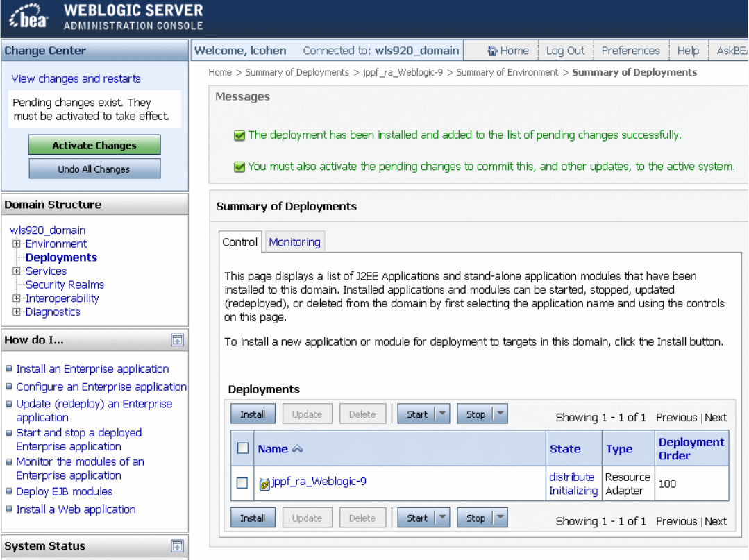Click Home in the breadcrumb trail
Image resolution: width=749 pixels, height=560 pixels.
[x=220, y=72]
